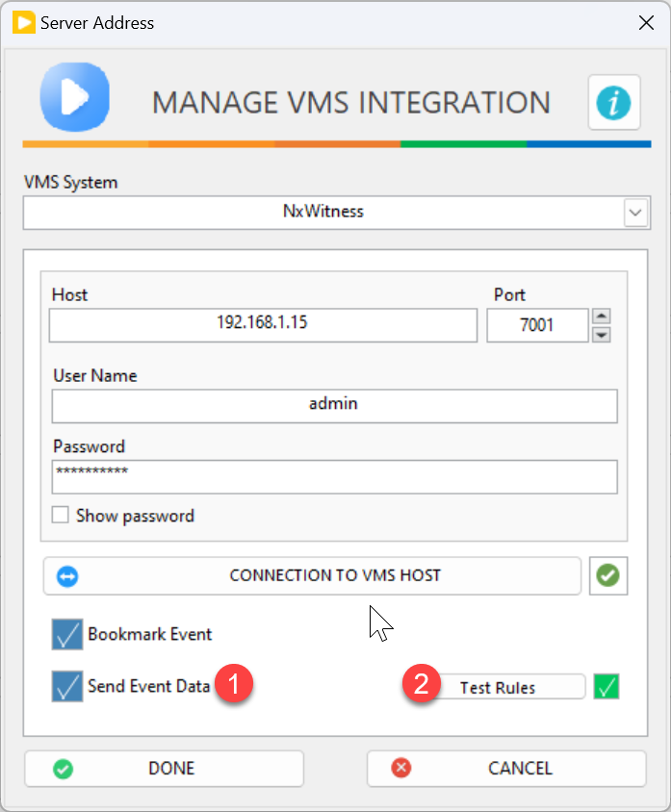Click the Host address input field
The height and width of the screenshot is (812, 671).
click(263, 325)
